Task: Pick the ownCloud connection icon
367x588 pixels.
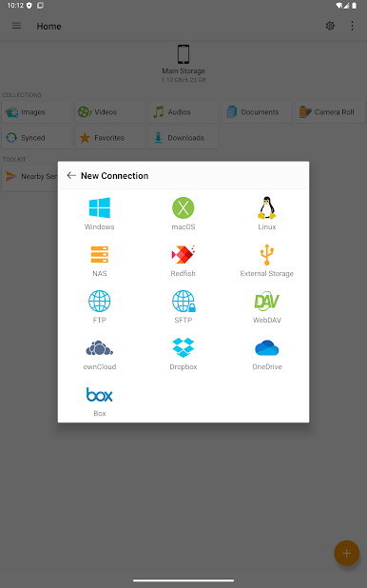Action: tap(99, 348)
